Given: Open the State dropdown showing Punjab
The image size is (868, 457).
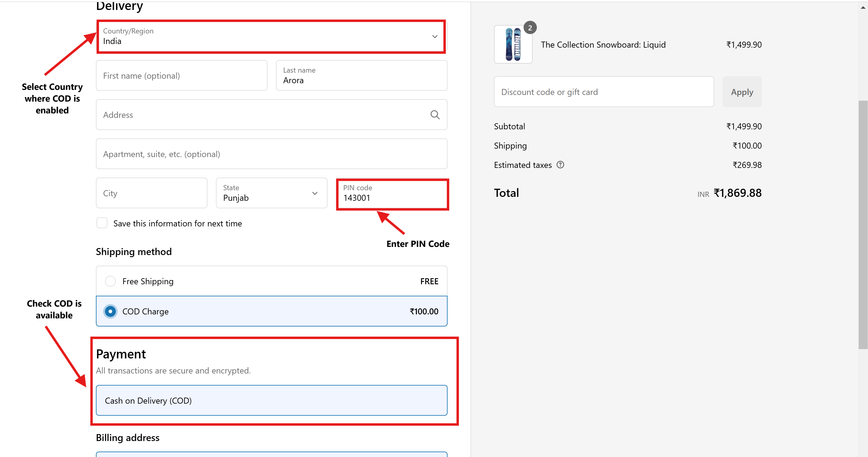Looking at the screenshot, I should (x=271, y=193).
